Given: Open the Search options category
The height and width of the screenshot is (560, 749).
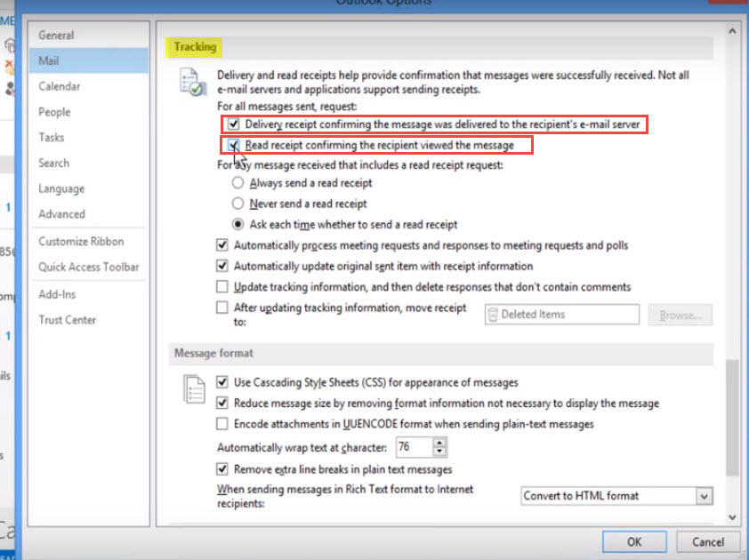Looking at the screenshot, I should 54,164.
